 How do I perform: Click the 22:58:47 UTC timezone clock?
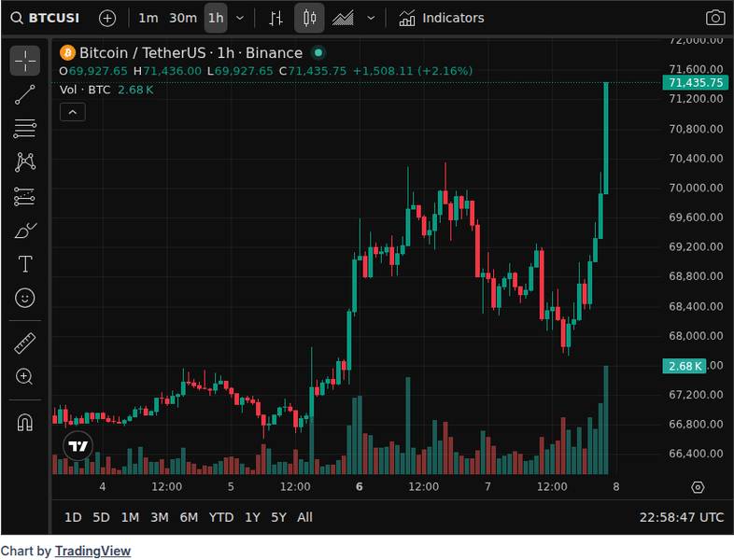682,517
